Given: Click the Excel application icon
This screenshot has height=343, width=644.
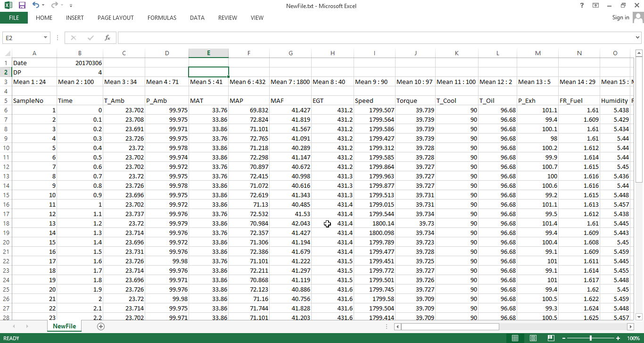Looking at the screenshot, I should (x=8, y=5).
